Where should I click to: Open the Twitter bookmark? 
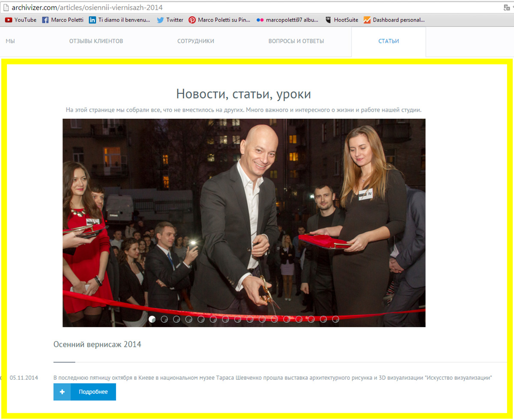170,20
